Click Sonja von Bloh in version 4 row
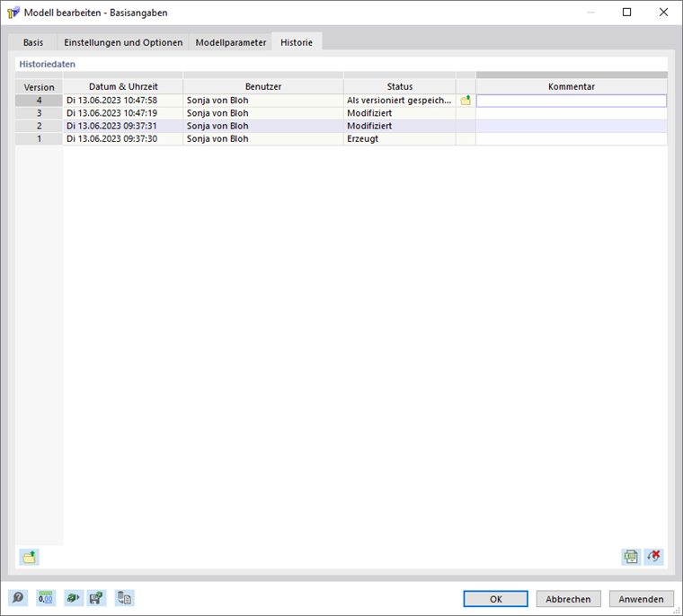683x616 pixels. tap(263, 101)
